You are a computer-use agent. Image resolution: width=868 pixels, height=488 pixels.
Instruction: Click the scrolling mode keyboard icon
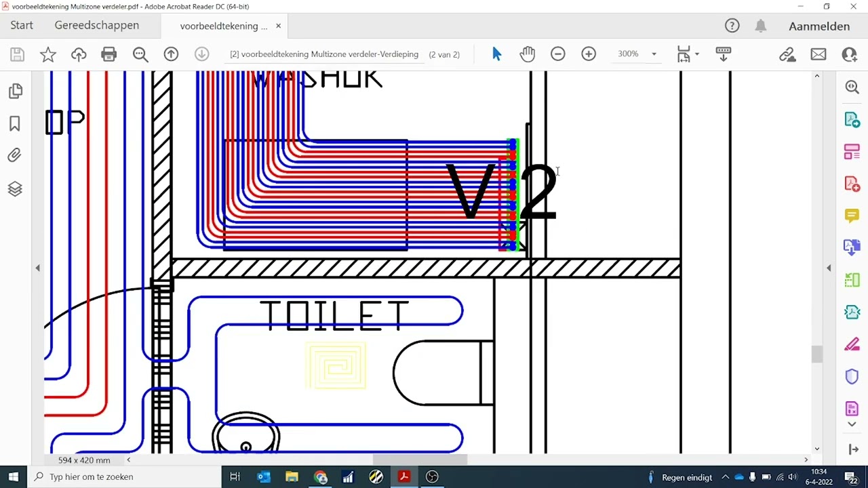724,54
